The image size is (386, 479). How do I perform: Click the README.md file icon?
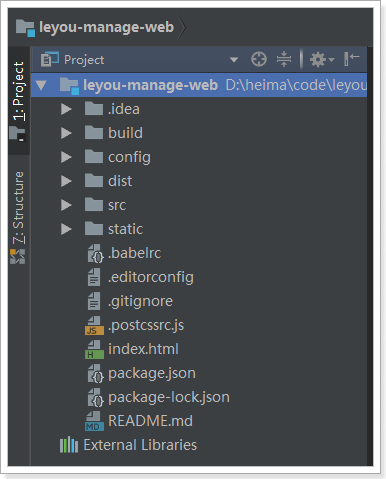[93, 421]
